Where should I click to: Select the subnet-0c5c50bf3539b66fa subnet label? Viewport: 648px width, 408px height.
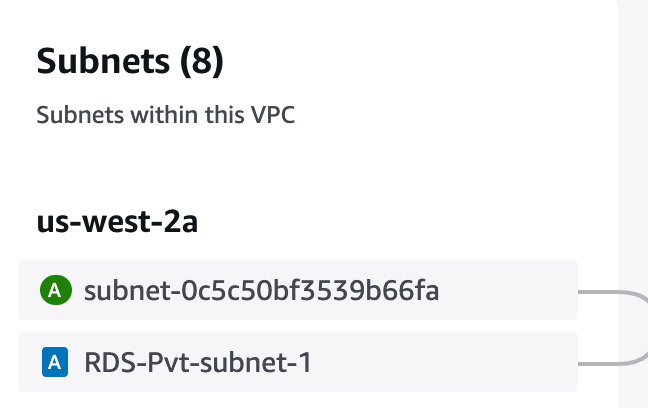click(x=262, y=290)
